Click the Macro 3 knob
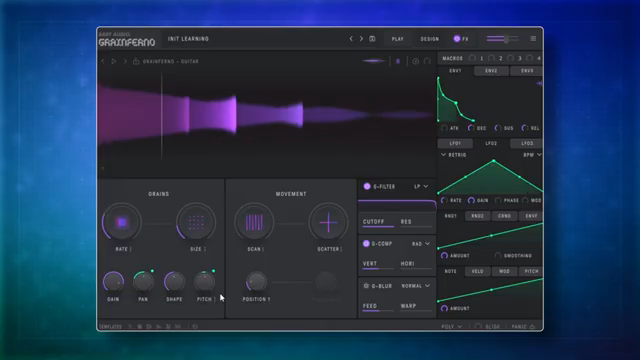 tap(510, 58)
